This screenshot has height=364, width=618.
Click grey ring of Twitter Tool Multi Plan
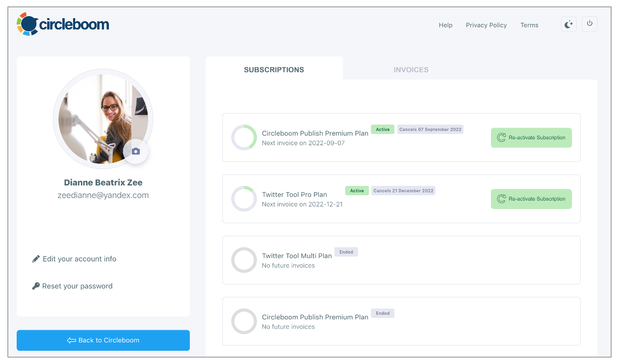click(x=244, y=260)
